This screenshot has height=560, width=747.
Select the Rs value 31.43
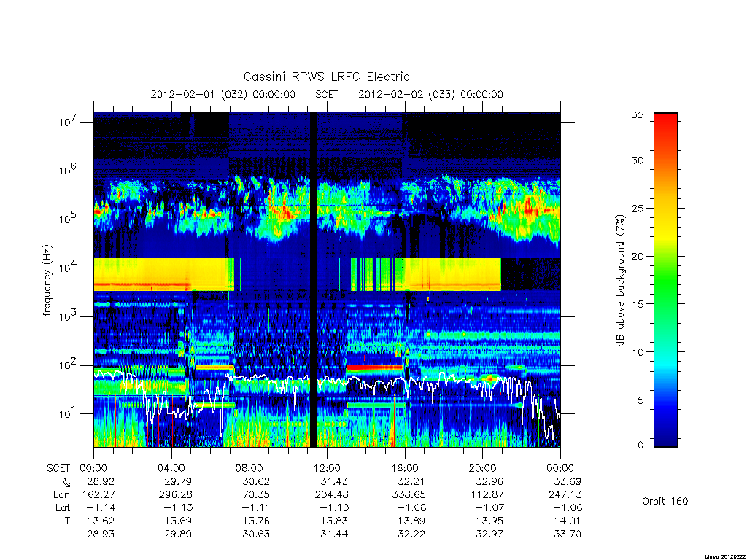click(334, 481)
